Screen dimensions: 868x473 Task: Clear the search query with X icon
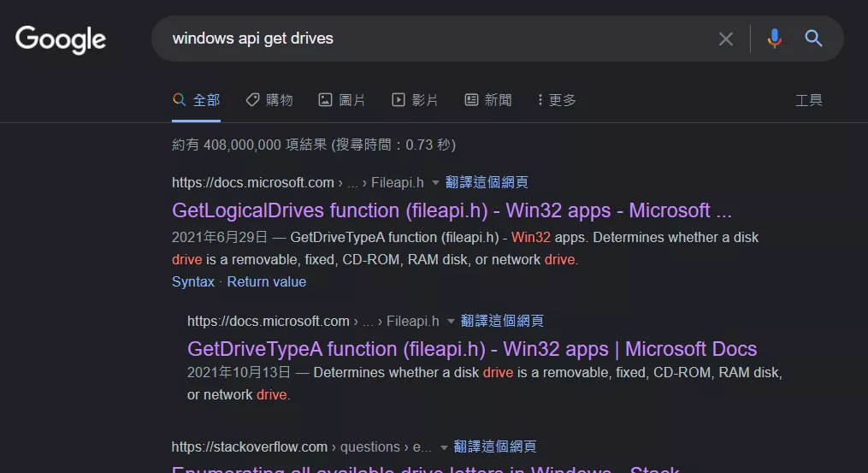tap(726, 38)
